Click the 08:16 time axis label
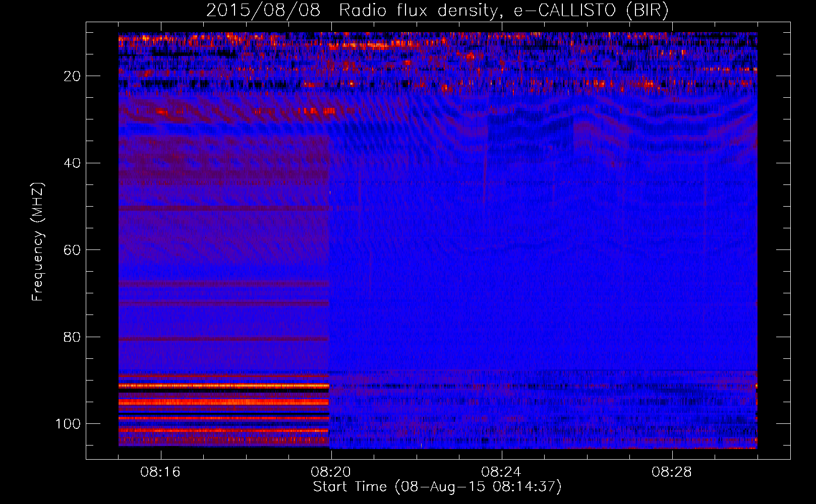This screenshot has height=504, width=816. (x=160, y=472)
